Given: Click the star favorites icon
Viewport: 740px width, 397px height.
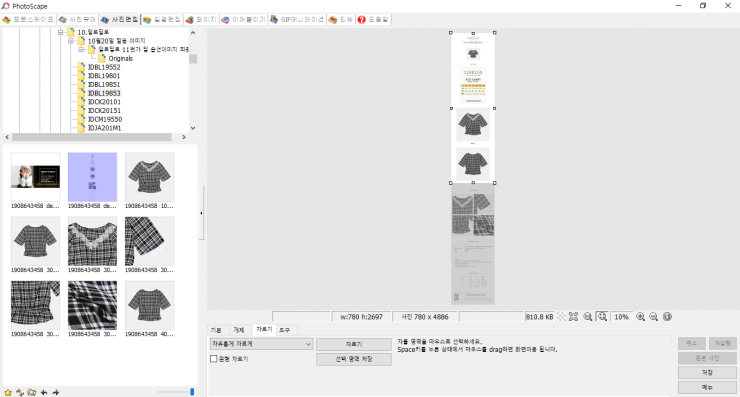Looking at the screenshot, I should [x=8, y=392].
